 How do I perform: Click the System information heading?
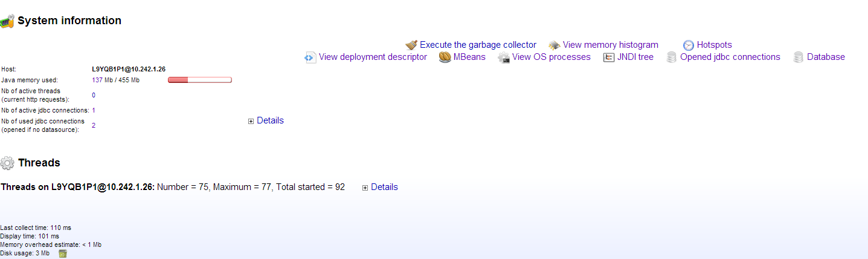click(69, 21)
